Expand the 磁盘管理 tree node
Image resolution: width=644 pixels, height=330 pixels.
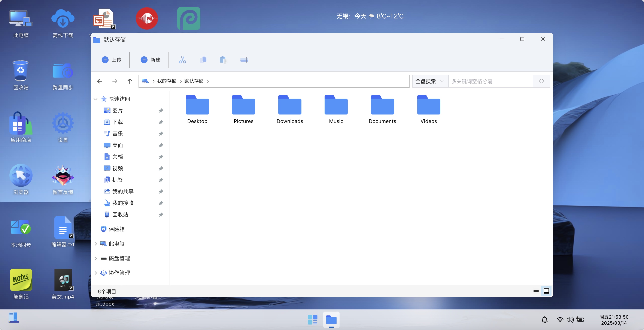point(95,258)
